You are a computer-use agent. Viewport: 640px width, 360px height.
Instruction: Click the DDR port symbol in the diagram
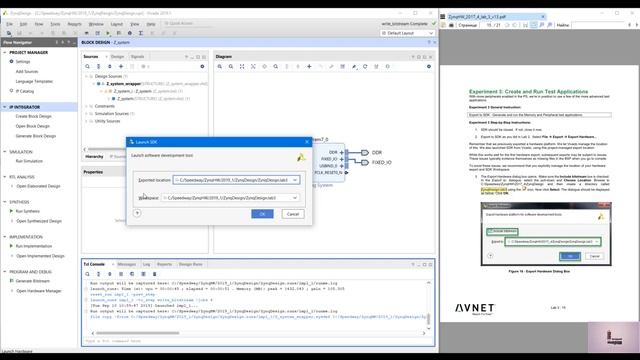(364, 153)
